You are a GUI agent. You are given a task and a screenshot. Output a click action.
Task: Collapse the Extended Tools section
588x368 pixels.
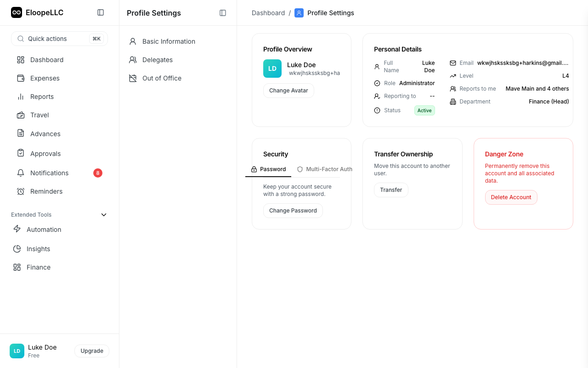coord(104,214)
